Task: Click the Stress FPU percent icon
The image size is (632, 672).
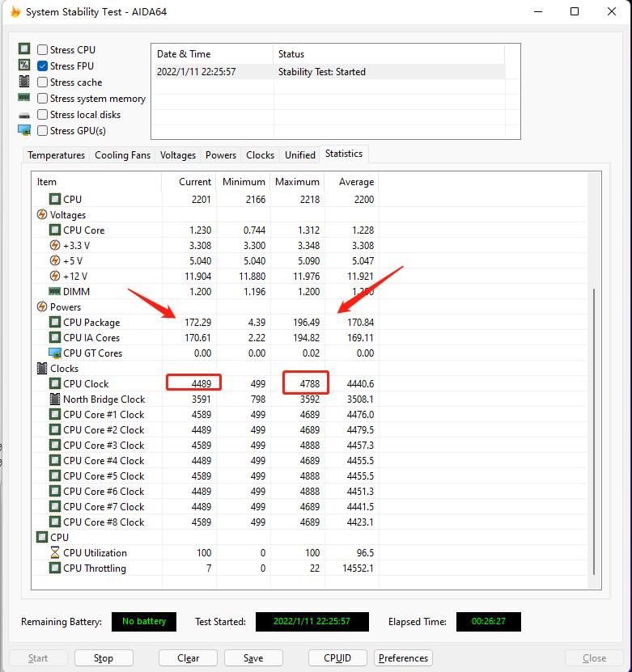Action: tap(24, 65)
